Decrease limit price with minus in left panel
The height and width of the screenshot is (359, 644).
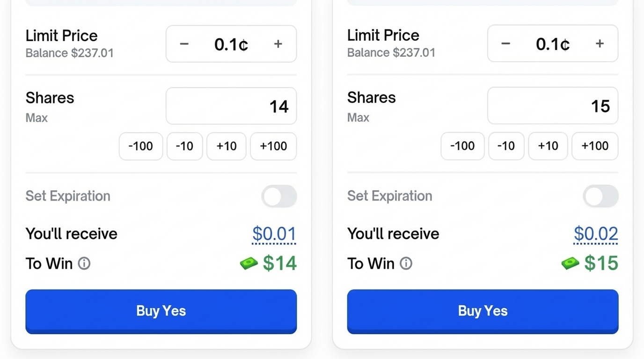(184, 44)
